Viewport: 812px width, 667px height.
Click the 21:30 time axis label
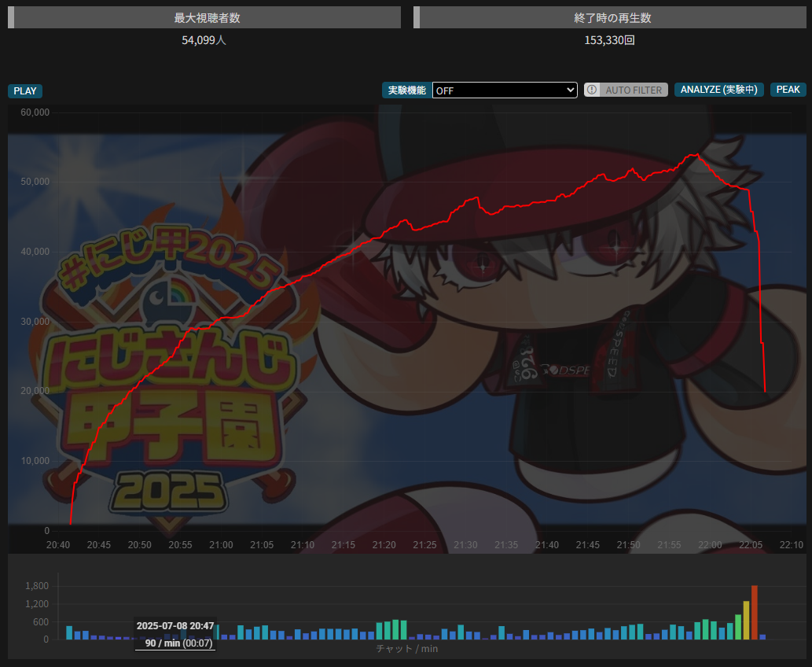coord(465,545)
